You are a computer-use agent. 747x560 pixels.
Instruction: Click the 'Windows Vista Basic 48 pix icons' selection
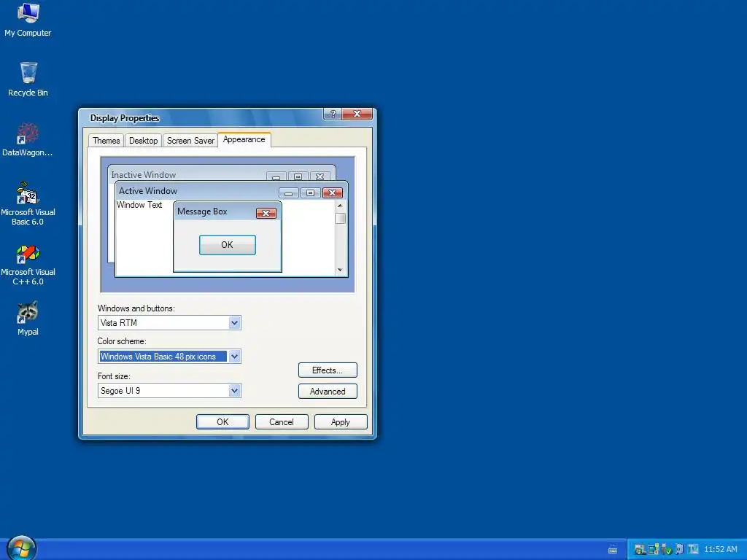(x=163, y=356)
